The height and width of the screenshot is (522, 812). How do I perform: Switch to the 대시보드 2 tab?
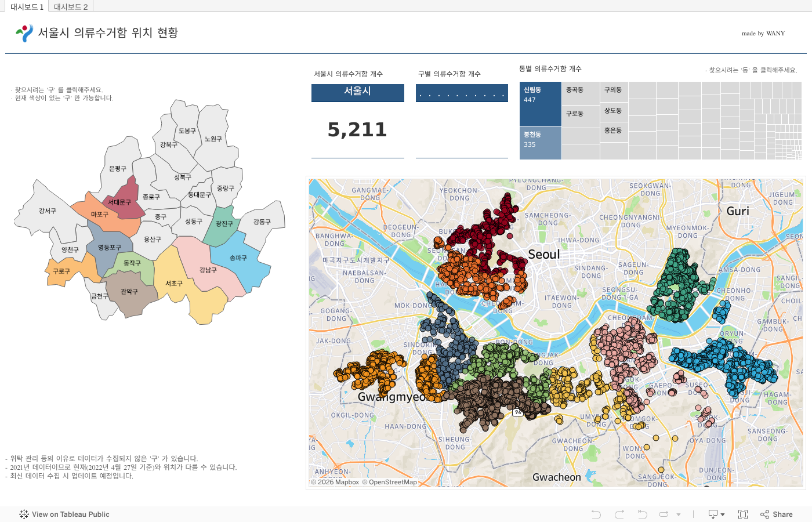click(71, 7)
